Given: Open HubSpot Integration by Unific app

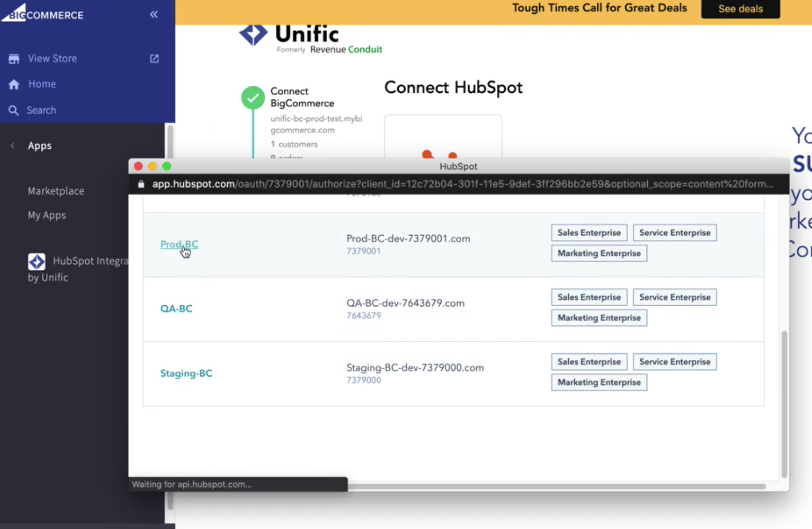Looking at the screenshot, I should (x=78, y=268).
